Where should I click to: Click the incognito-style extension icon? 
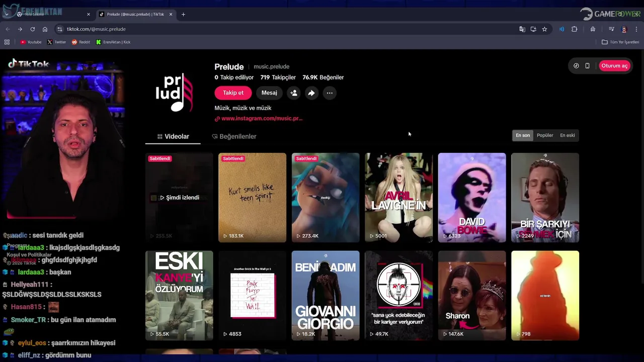click(593, 29)
